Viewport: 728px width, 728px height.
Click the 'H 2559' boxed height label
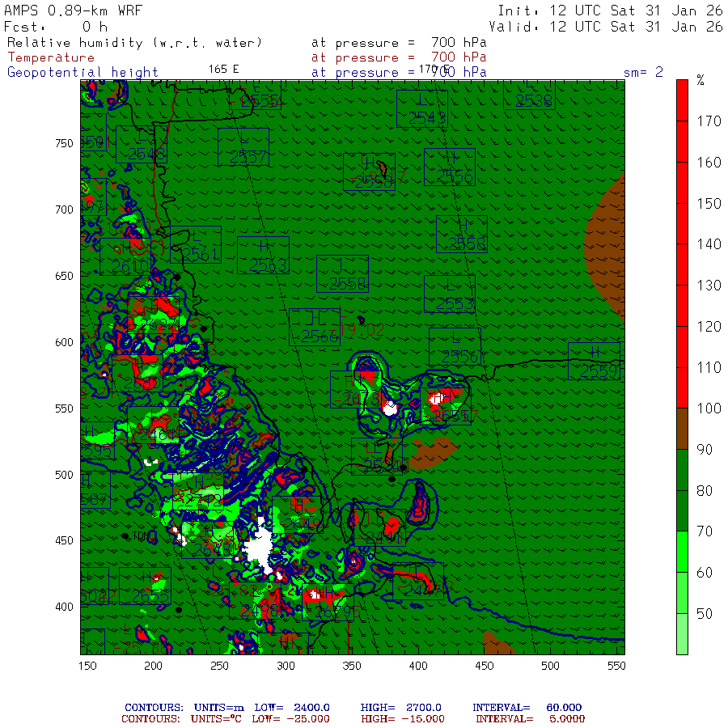[595, 362]
